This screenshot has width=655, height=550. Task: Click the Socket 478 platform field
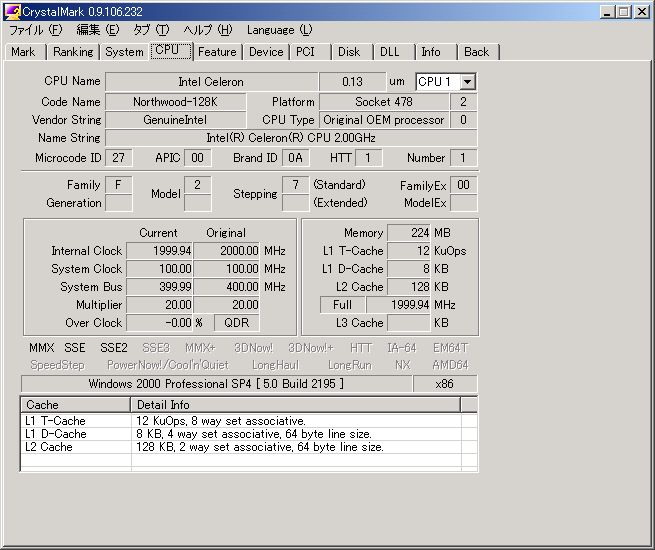[x=384, y=102]
